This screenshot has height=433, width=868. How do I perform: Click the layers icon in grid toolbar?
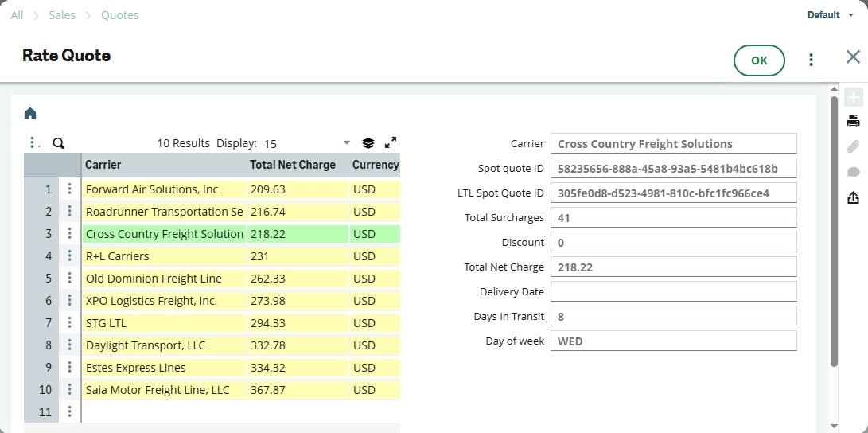(368, 143)
